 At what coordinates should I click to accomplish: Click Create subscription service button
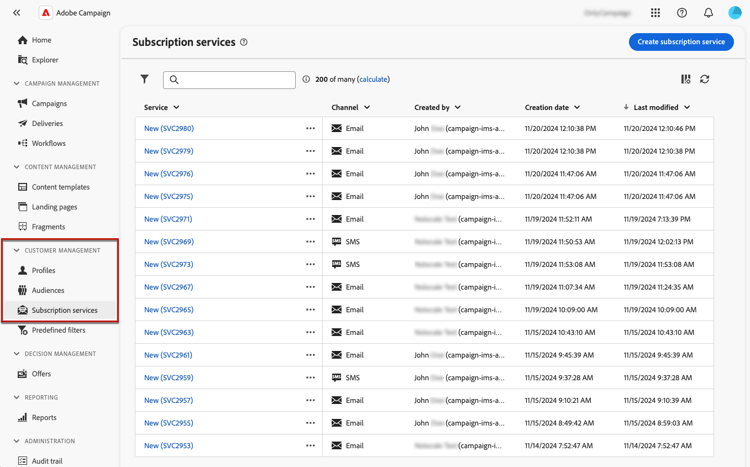pyautogui.click(x=681, y=42)
